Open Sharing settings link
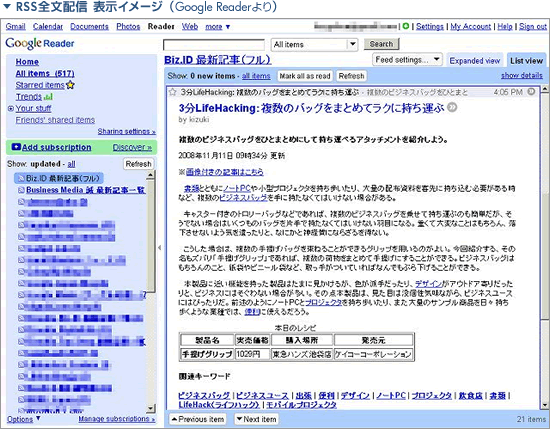The image size is (550, 429). (x=127, y=131)
